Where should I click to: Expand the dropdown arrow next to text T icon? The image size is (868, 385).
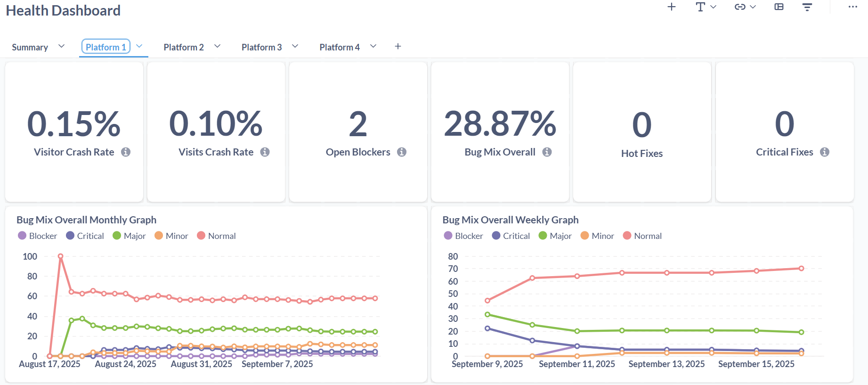[x=714, y=7]
